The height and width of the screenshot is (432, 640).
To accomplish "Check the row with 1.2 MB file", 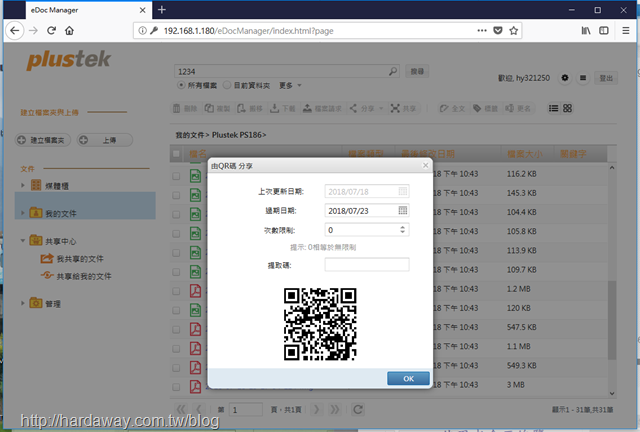I will click(x=176, y=291).
